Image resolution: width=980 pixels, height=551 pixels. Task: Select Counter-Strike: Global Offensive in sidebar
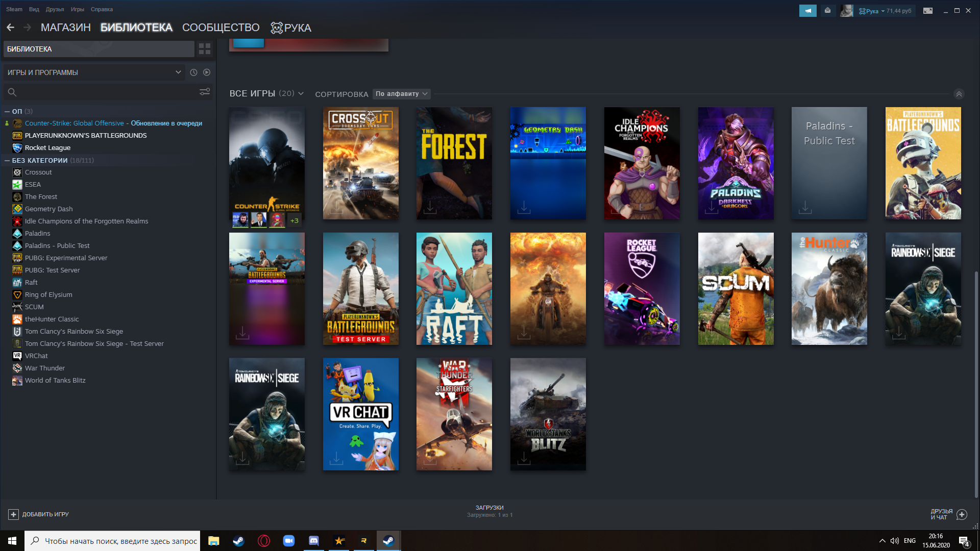tap(74, 123)
